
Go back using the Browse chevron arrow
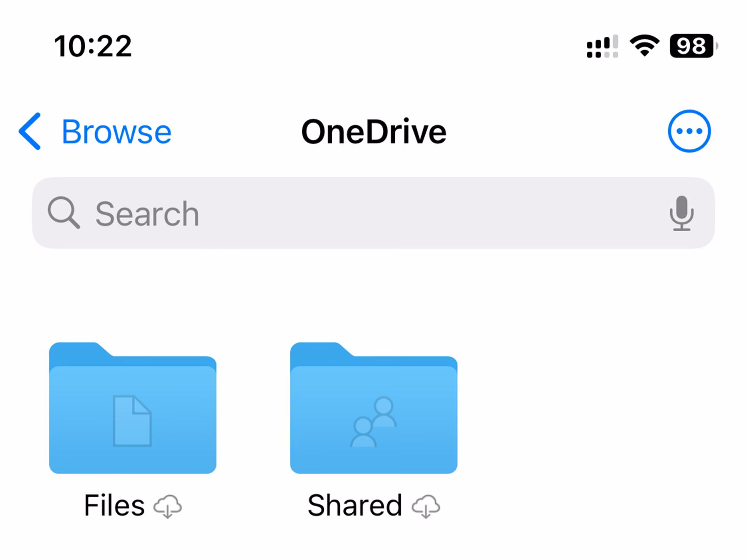pyautogui.click(x=30, y=131)
